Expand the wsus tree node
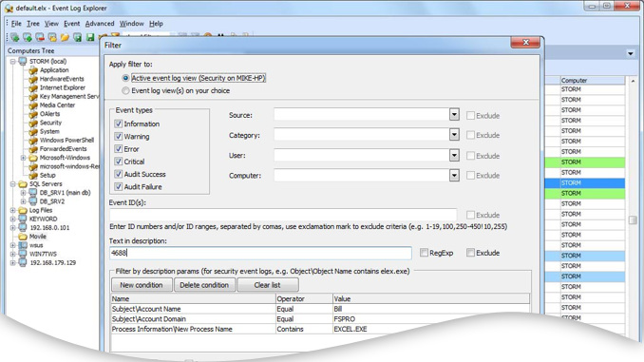644x362 pixels. click(13, 245)
